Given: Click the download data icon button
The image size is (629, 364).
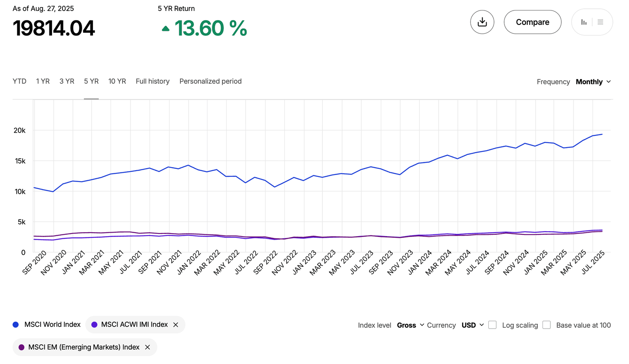Looking at the screenshot, I should click(482, 22).
